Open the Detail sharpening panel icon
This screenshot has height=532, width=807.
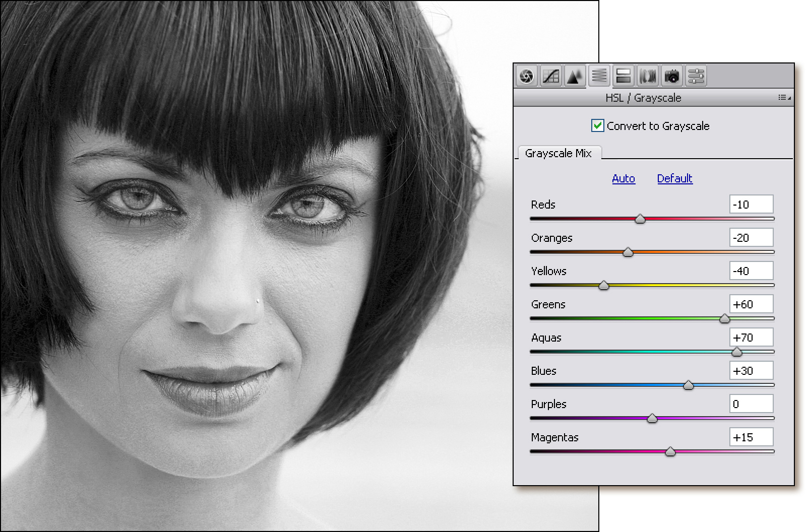tap(575, 77)
